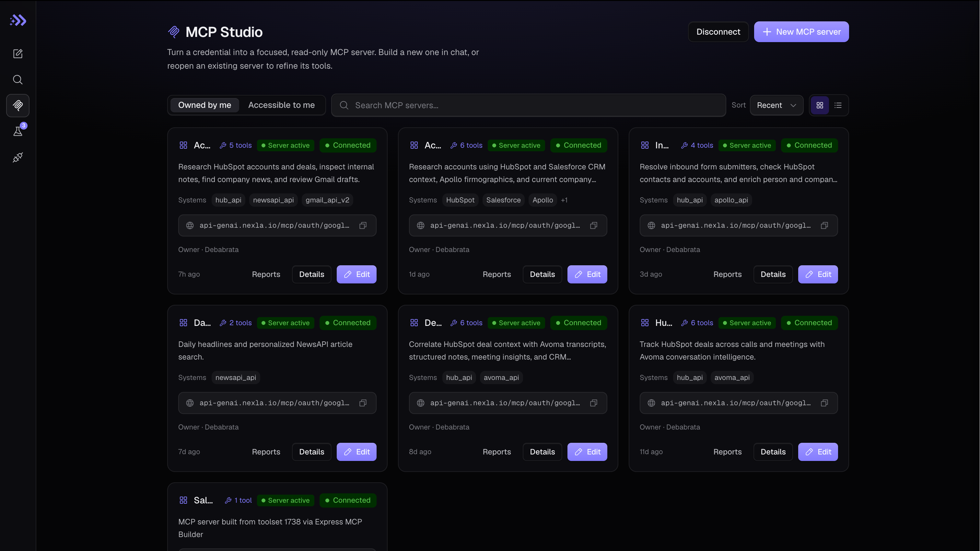Viewport: 980px width, 551px height.
Task: Copy the URL on the 11d ago card
Action: point(824,403)
